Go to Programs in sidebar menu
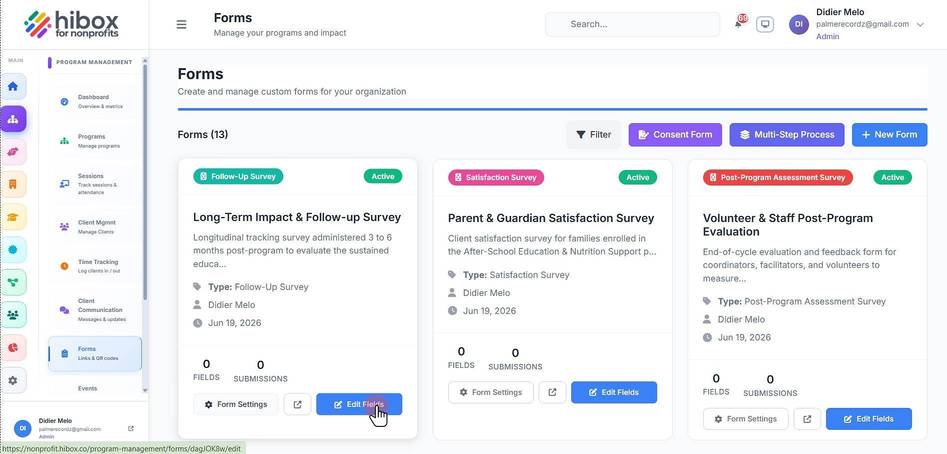 [x=94, y=141]
